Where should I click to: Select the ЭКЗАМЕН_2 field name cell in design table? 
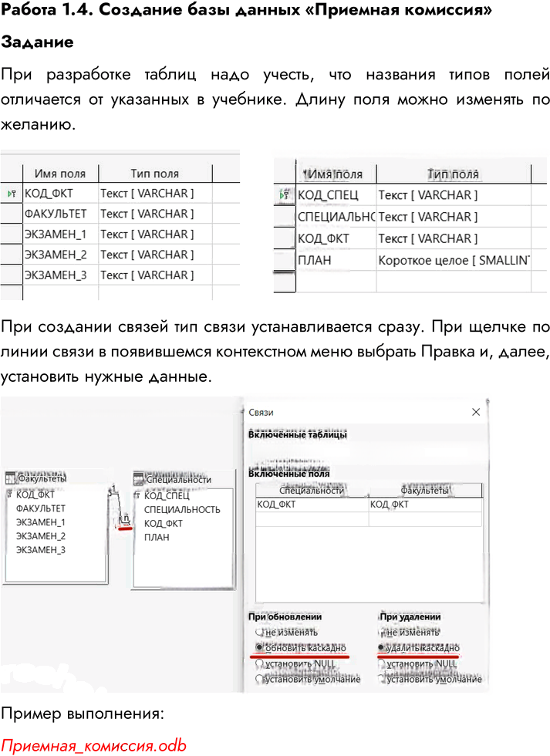(60, 255)
